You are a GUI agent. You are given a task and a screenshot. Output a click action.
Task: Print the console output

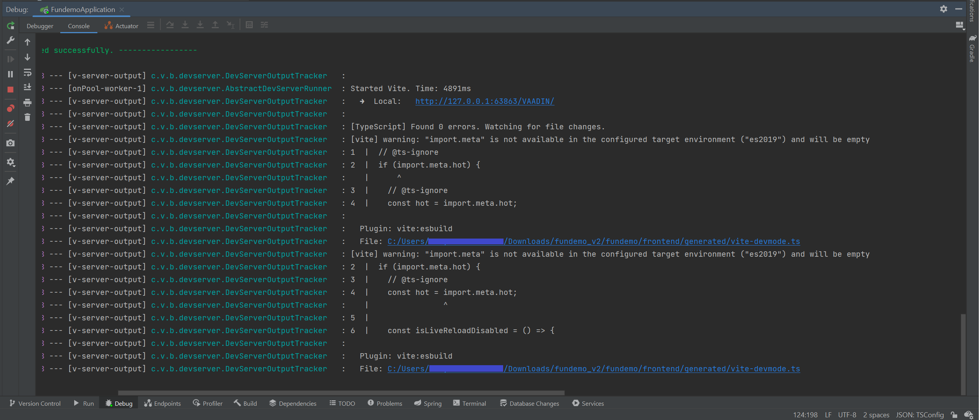coord(27,102)
